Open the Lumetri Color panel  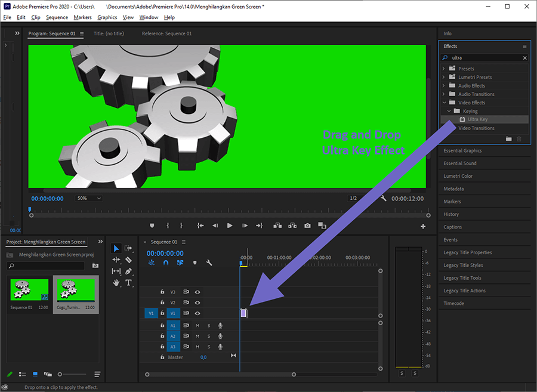pyautogui.click(x=458, y=176)
